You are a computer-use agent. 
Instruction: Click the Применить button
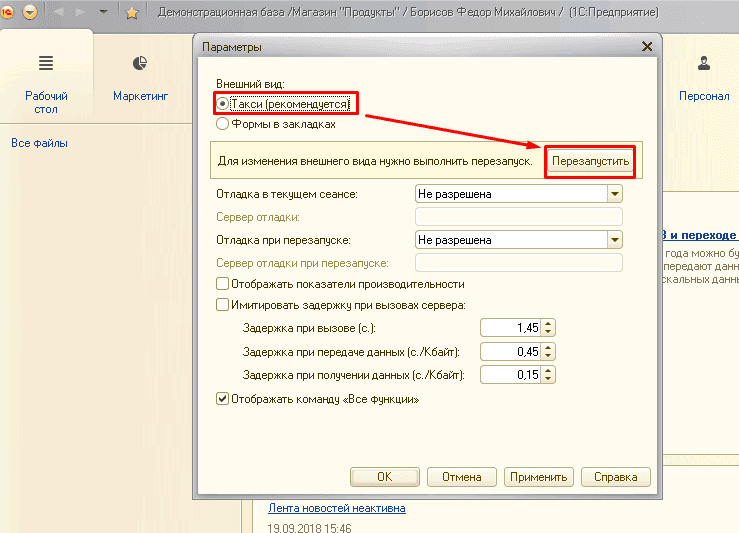(538, 477)
